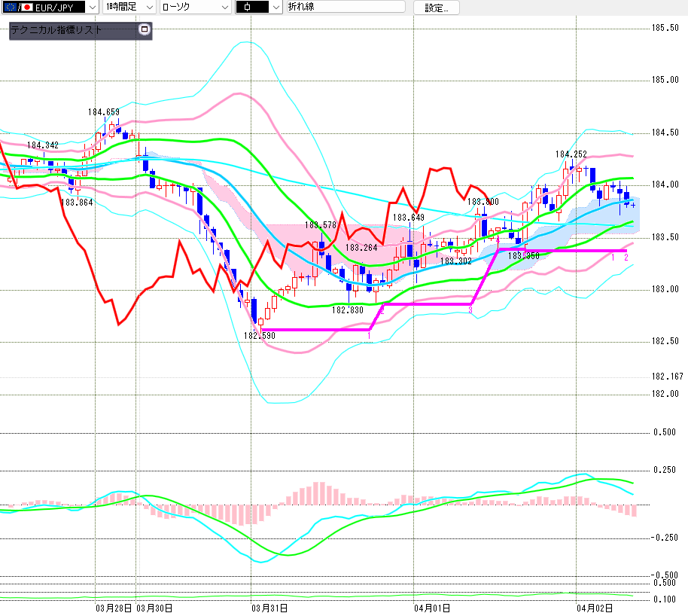Click the 183.578 price label on the chart

coord(320,225)
